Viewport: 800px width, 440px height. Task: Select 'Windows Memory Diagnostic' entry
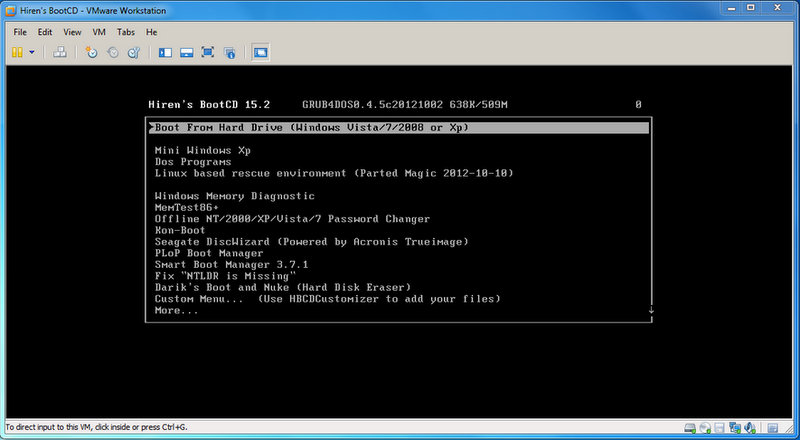tap(235, 196)
